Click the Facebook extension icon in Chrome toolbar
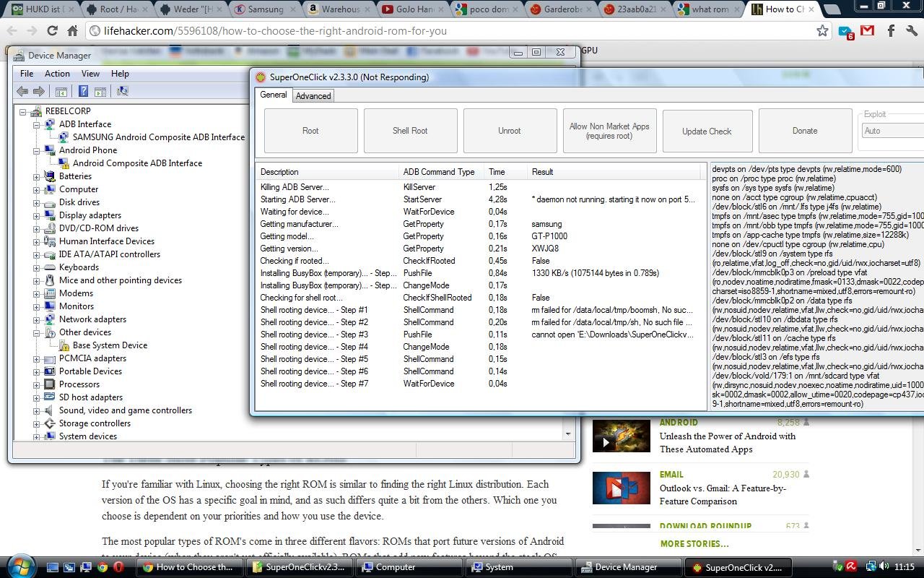The image size is (924, 578). pos(891,31)
